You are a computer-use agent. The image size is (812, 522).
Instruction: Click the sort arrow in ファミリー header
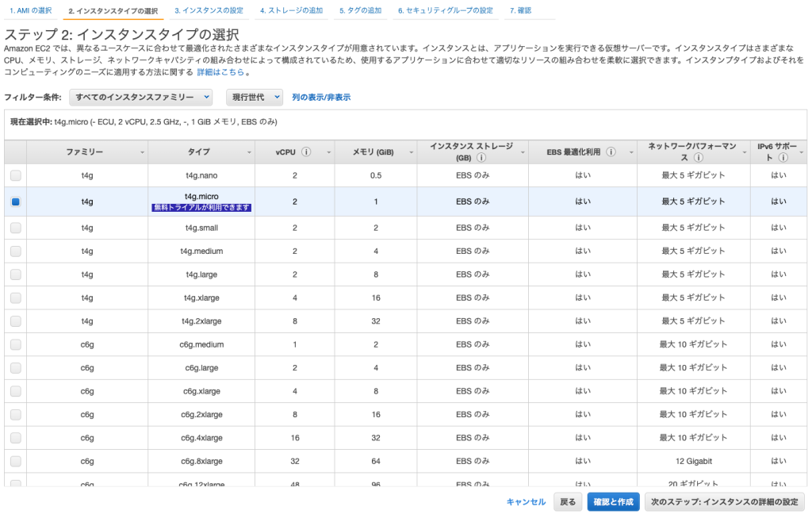(x=143, y=152)
